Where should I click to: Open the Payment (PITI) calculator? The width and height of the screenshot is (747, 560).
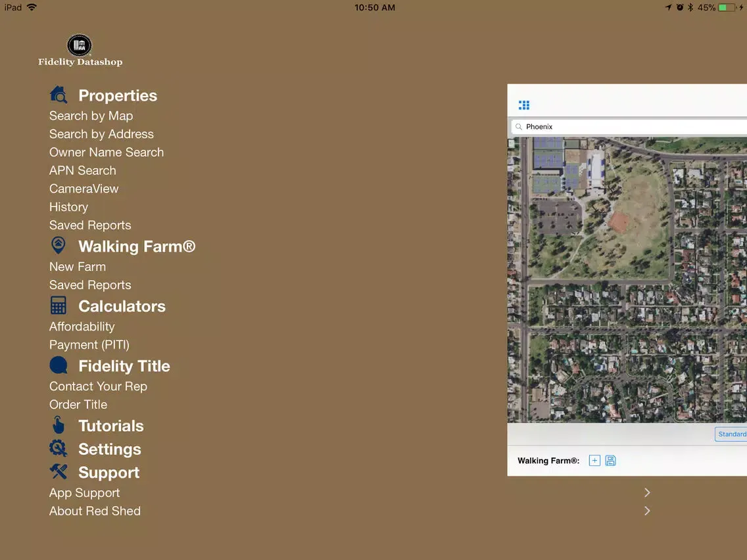coord(89,345)
